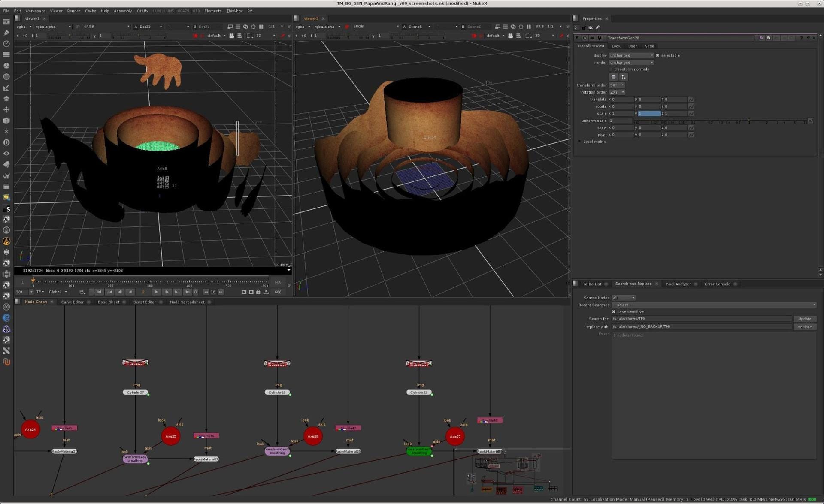Open the Time nodes toolbar icon
The width and height of the screenshot is (824, 504).
coord(6,44)
